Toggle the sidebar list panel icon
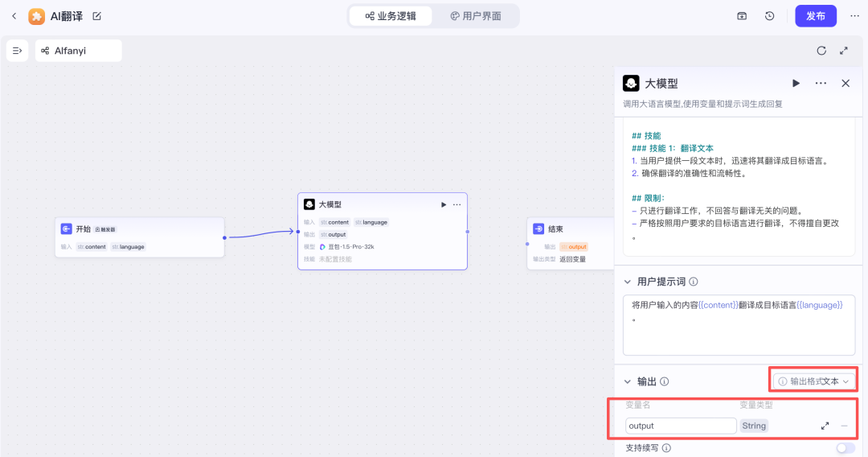 18,51
